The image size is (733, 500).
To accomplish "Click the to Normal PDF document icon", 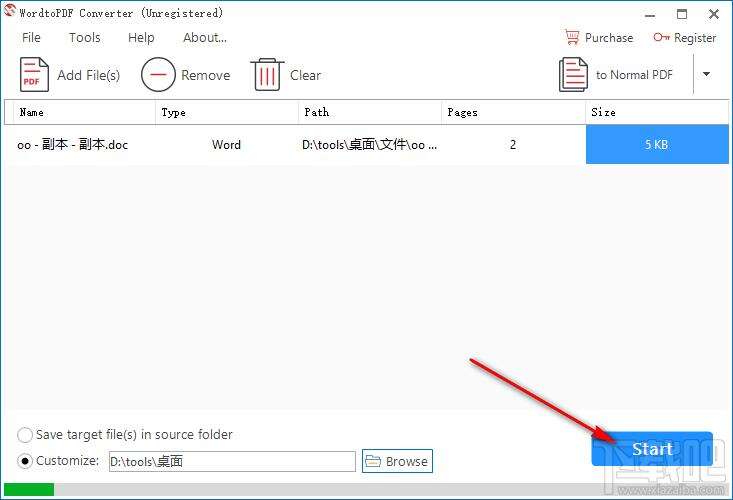I will [x=573, y=74].
